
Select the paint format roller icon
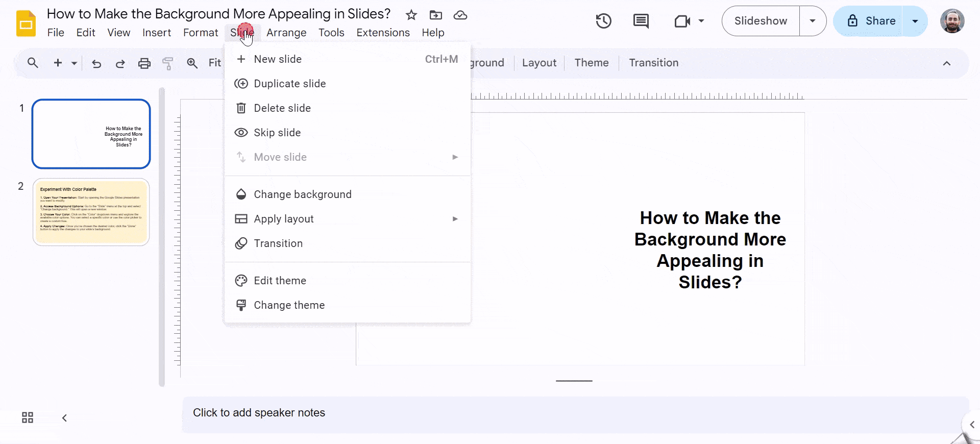[168, 63]
